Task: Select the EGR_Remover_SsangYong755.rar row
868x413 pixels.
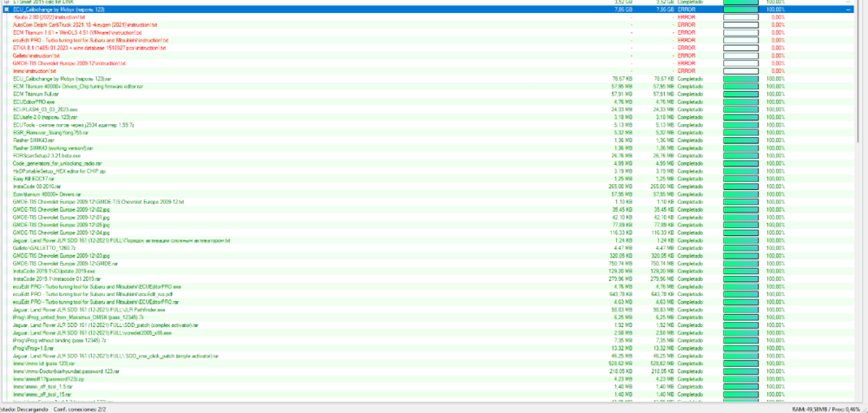Action: (x=53, y=132)
